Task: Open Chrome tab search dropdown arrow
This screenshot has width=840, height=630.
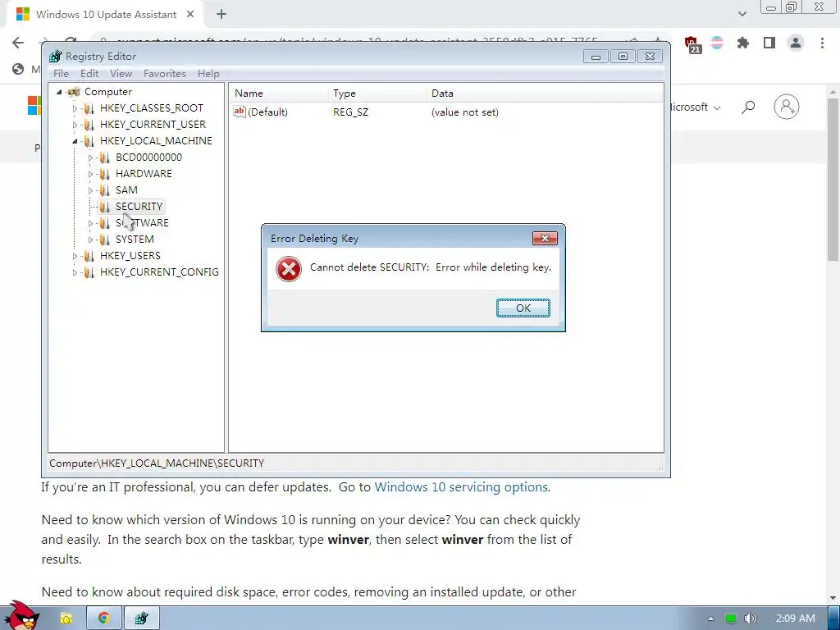Action: pos(742,14)
